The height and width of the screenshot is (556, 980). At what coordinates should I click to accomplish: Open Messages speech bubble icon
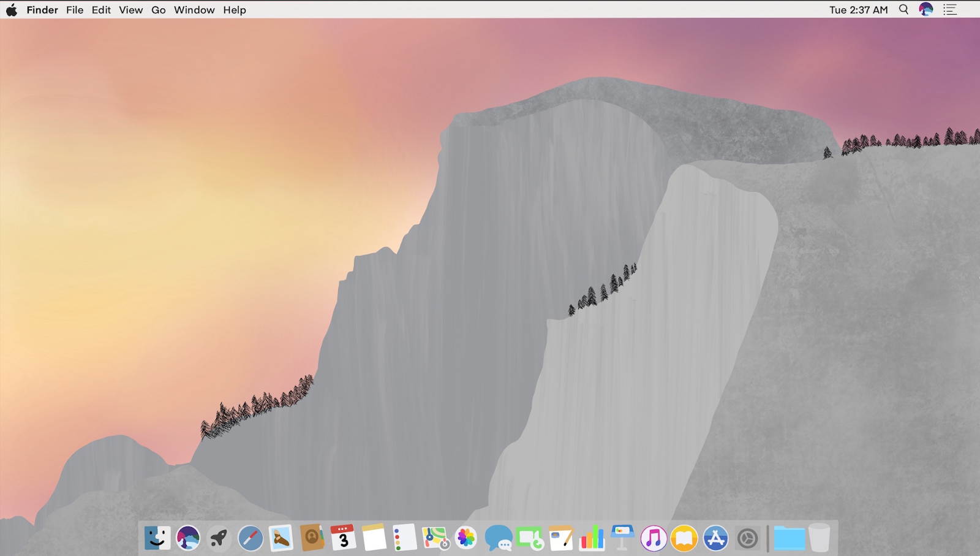[498, 538]
